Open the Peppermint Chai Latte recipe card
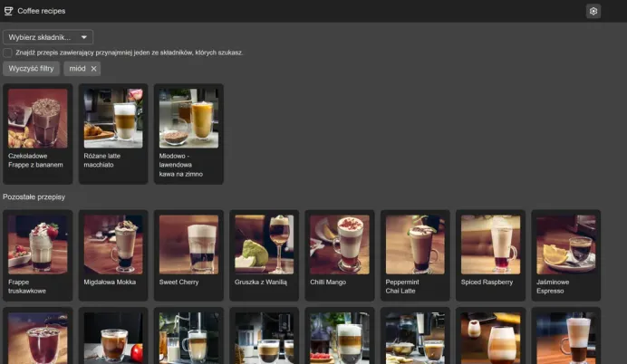627x364 pixels. pos(415,255)
